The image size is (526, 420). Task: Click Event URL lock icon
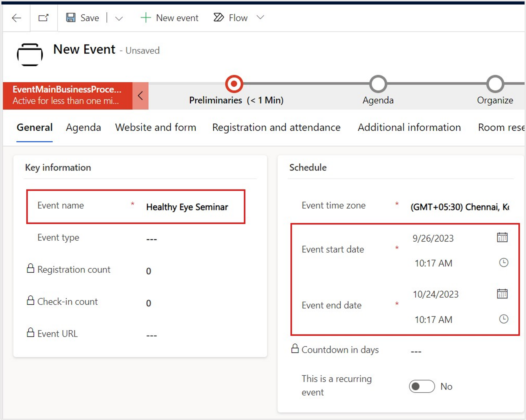pos(31,333)
